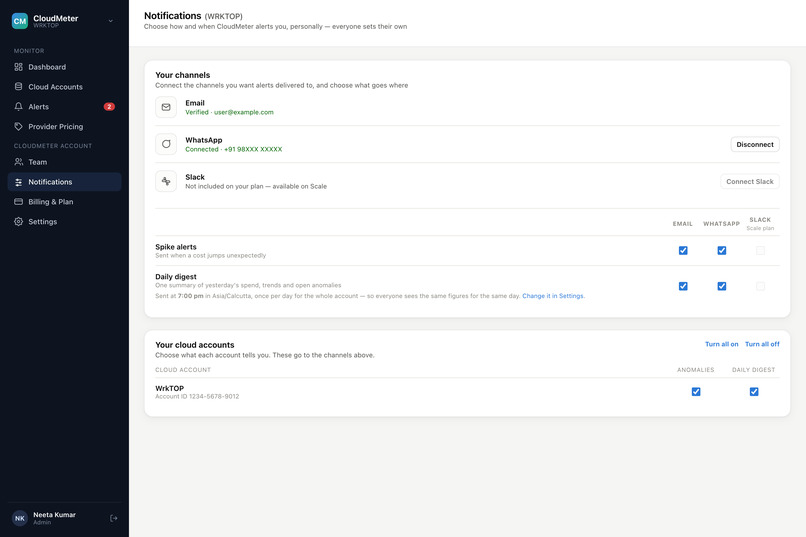
Task: Click the Slack not included on plan note
Action: [256, 187]
